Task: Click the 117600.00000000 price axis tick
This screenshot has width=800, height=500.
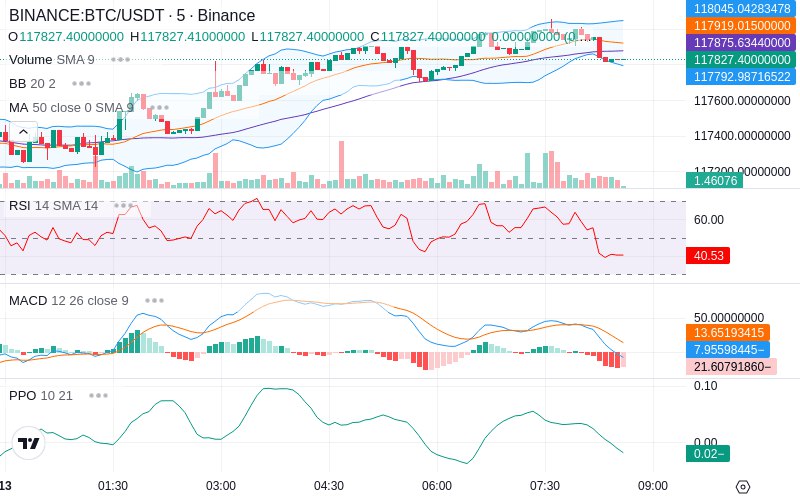Action: point(742,101)
